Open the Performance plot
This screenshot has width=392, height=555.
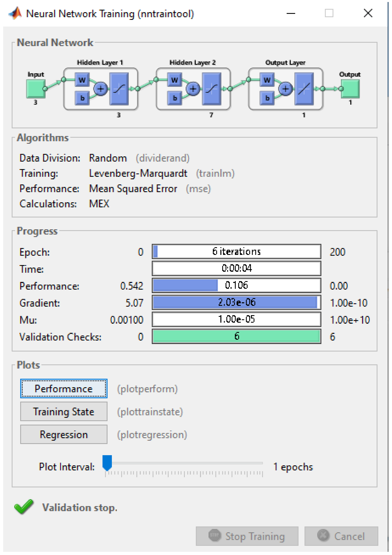pyautogui.click(x=64, y=388)
